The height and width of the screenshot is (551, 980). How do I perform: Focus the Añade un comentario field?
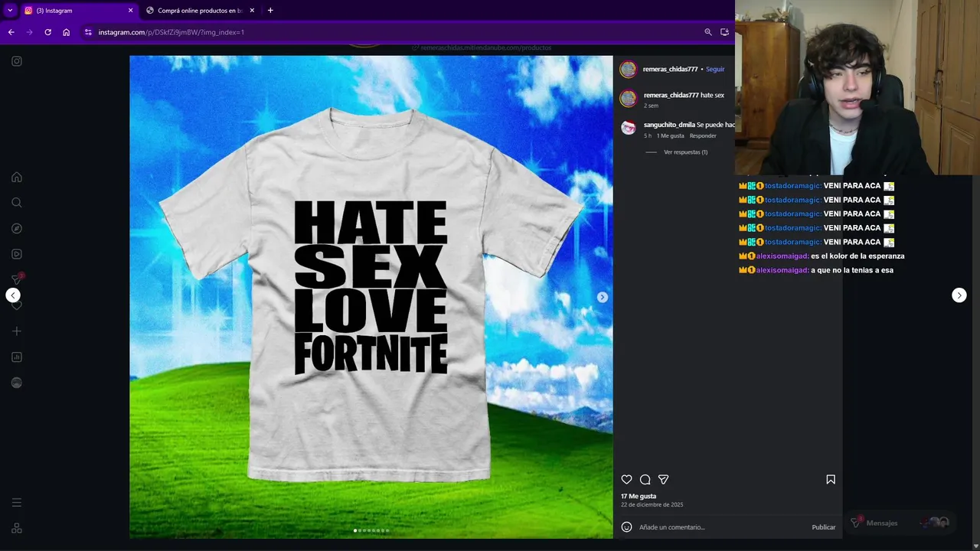pyautogui.click(x=721, y=527)
